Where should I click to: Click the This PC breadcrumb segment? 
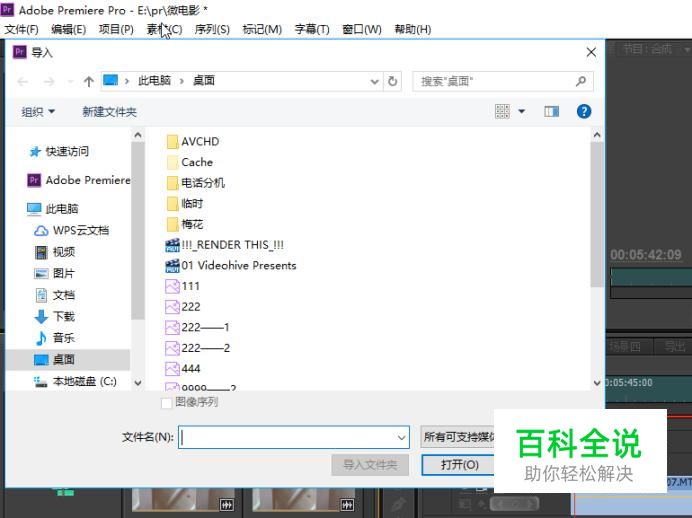154,81
